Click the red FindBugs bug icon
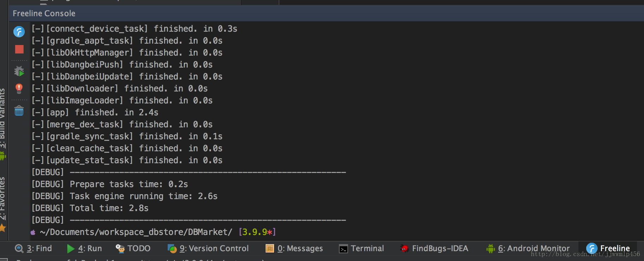The width and height of the screenshot is (644, 261). click(x=404, y=249)
